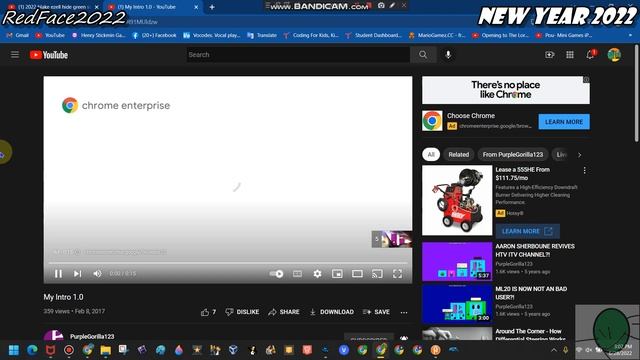Select the Related filter chip

tap(458, 154)
